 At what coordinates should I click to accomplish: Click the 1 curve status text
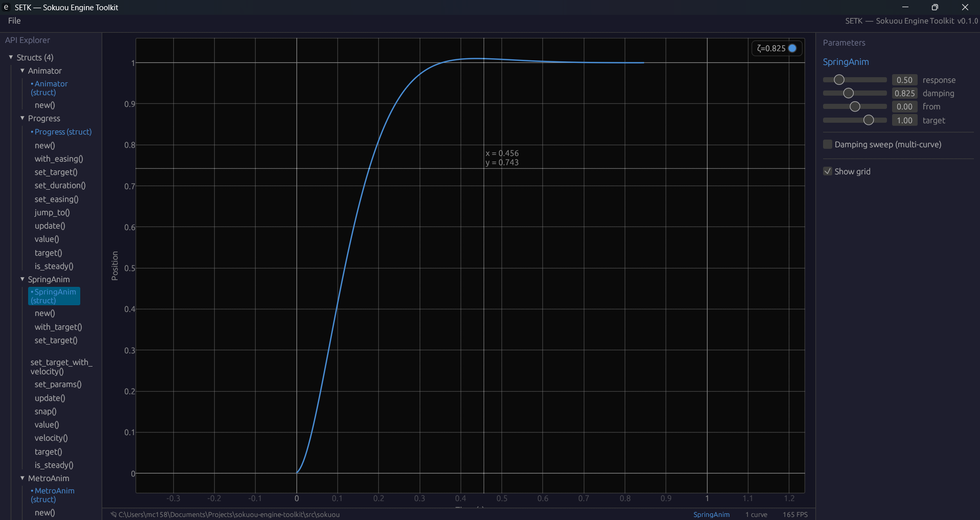[756, 514]
